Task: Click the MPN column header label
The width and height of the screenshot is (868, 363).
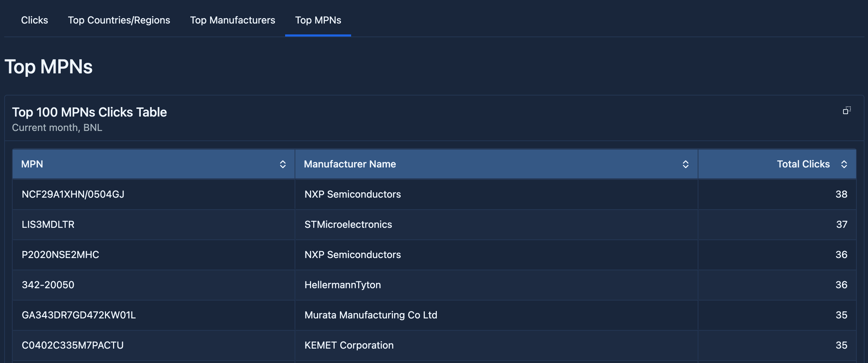Action: pos(32,164)
